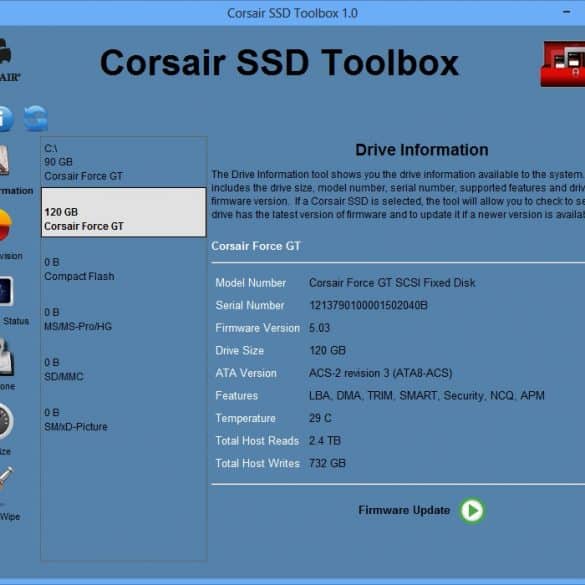Click the Model Number label

[x=251, y=283]
